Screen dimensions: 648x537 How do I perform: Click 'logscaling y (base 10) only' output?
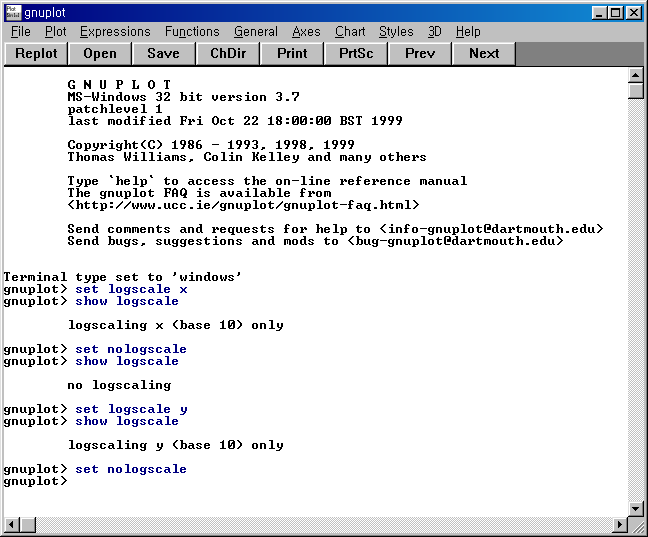pos(176,445)
